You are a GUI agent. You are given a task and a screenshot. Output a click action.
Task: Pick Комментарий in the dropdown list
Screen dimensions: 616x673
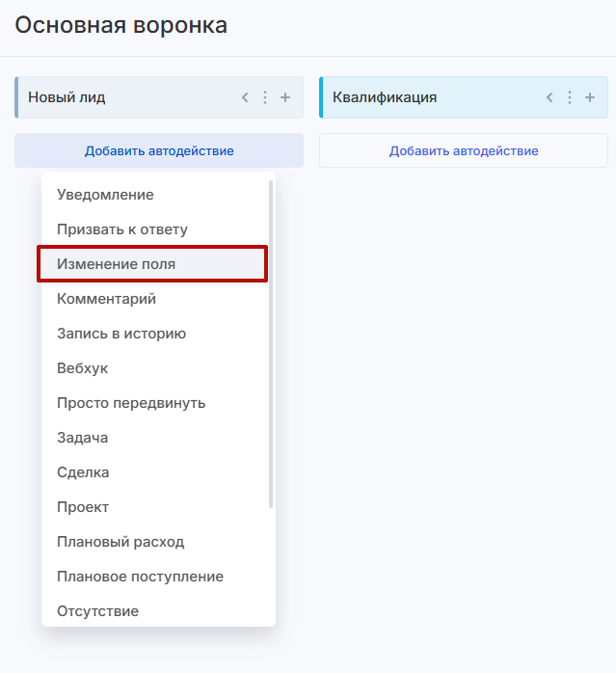(x=106, y=299)
